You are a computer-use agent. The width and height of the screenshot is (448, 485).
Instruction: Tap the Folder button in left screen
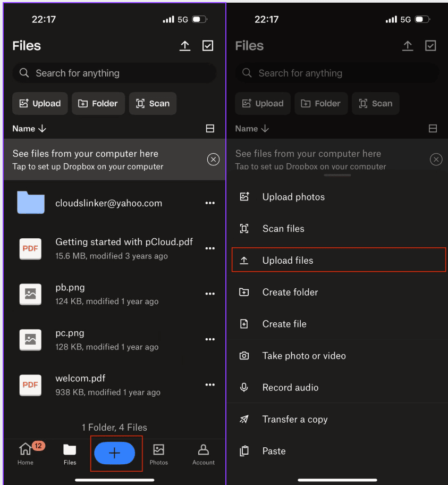pyautogui.click(x=98, y=103)
